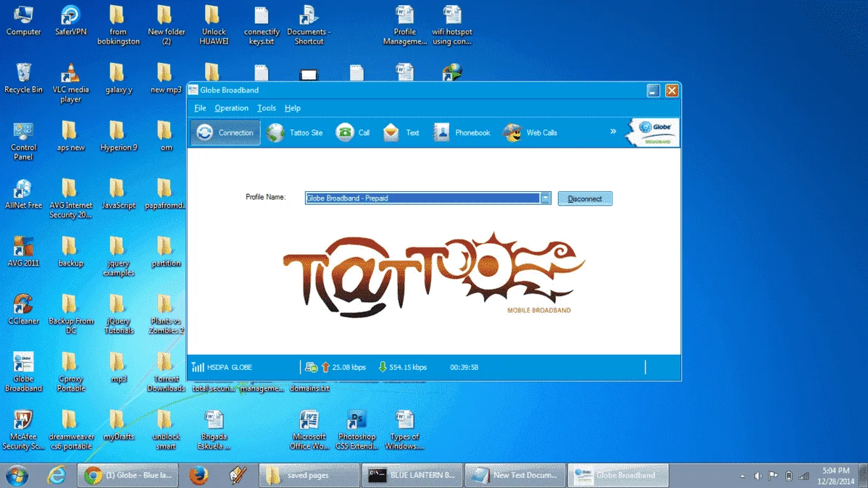Select the SaferVPN desktop icon
Screen dimensions: 868x488
click(70, 20)
